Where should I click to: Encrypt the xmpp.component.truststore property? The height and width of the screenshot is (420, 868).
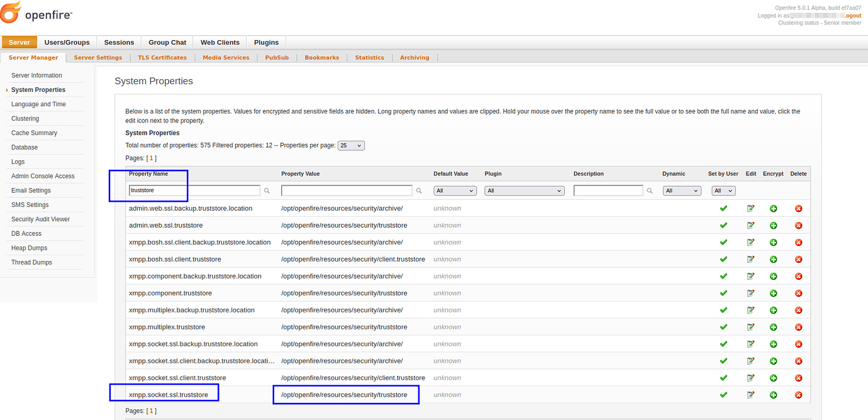pos(773,293)
